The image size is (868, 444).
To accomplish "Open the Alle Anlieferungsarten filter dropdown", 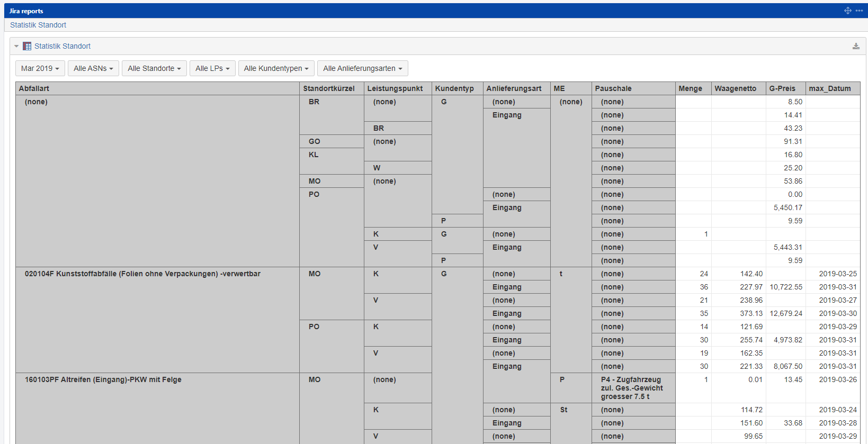I will pyautogui.click(x=363, y=68).
